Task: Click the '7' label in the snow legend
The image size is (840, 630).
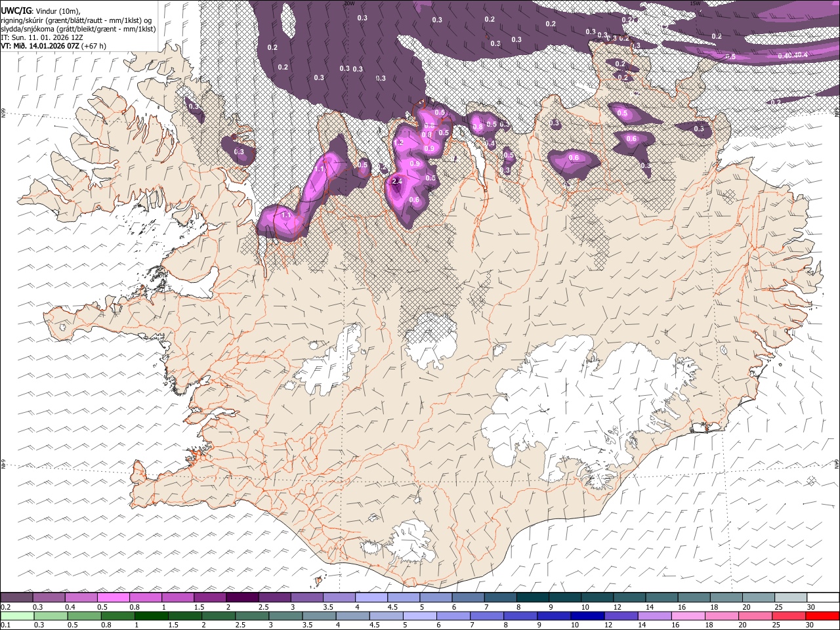Action: click(486, 607)
